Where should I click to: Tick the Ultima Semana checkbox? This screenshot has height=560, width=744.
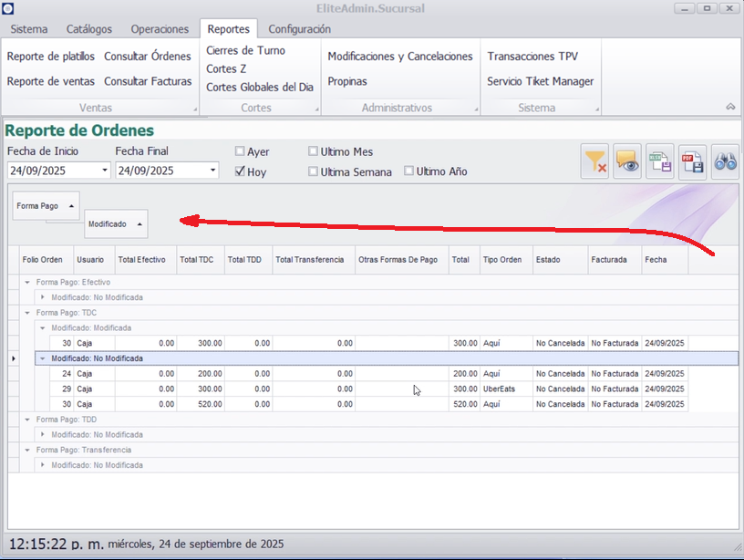pos(314,171)
